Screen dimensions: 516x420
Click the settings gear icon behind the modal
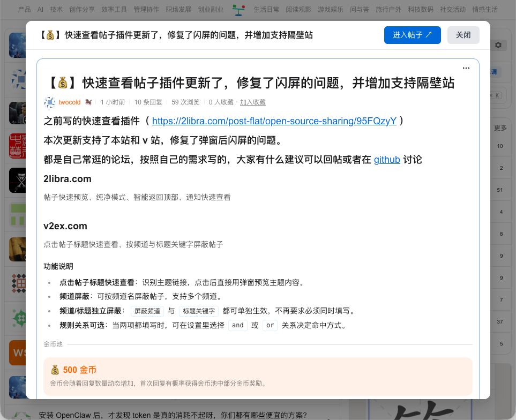click(x=498, y=45)
